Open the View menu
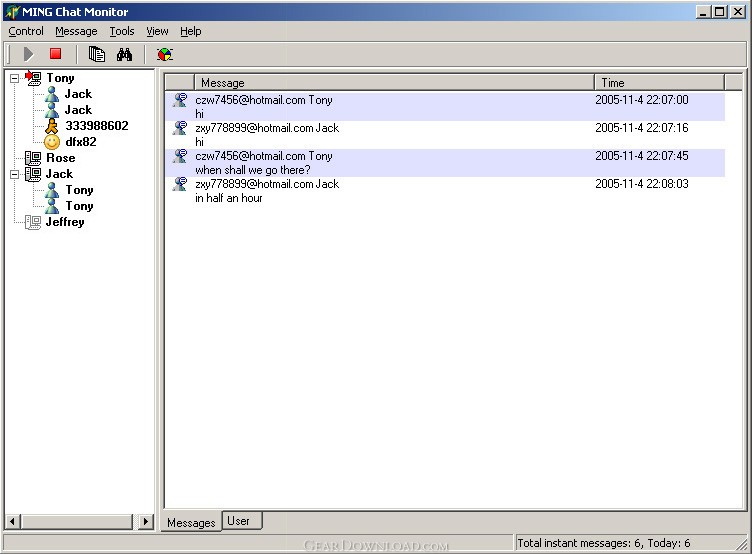Viewport: 752px width, 554px height. (x=157, y=31)
